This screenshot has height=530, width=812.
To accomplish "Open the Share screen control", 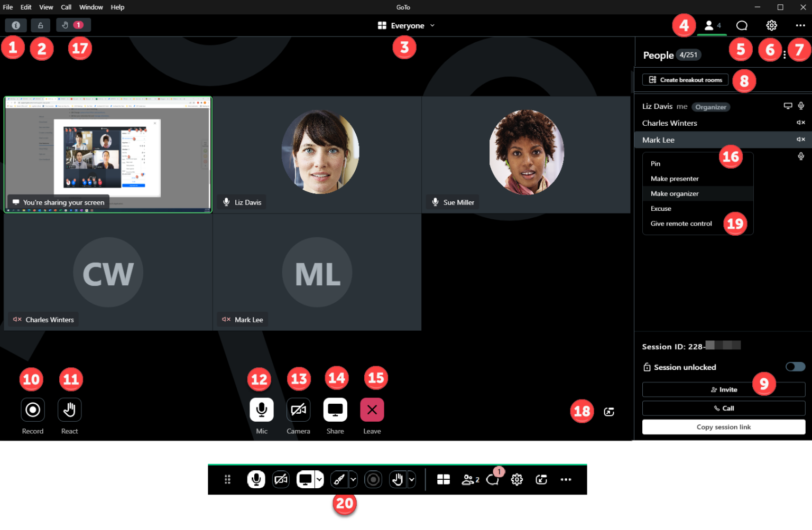I will 335,410.
